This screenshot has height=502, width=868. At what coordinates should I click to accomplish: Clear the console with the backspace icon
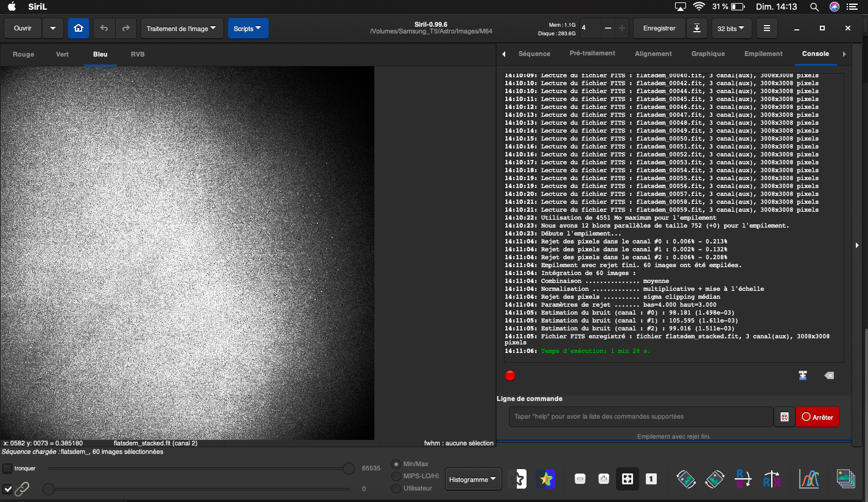[828, 376]
